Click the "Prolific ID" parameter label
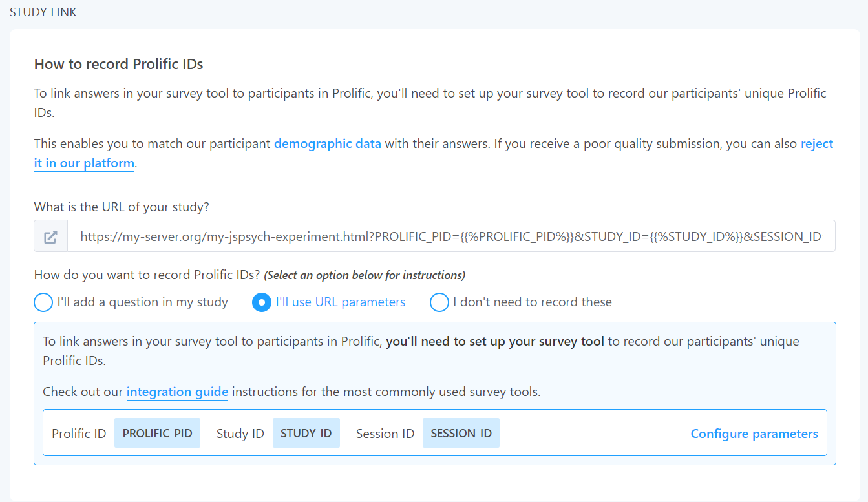 79,434
